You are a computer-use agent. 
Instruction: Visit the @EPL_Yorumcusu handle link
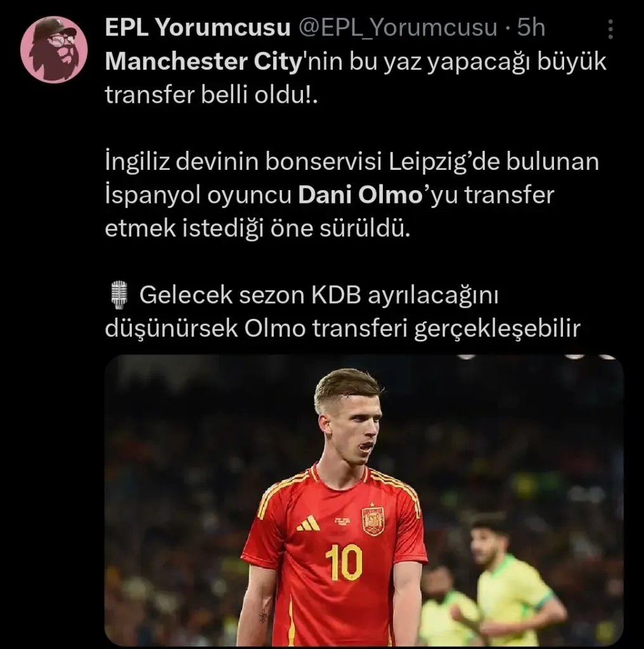point(397,28)
